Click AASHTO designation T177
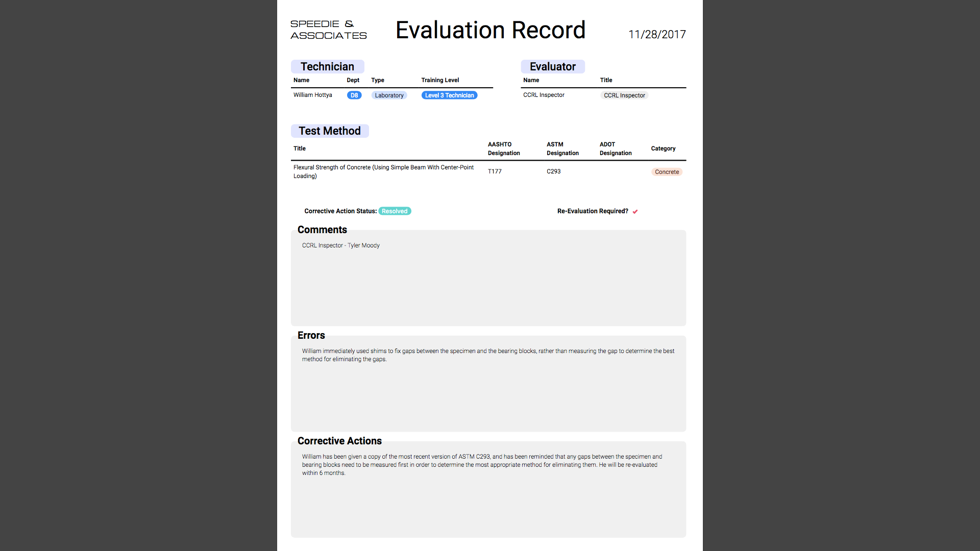 pos(495,171)
